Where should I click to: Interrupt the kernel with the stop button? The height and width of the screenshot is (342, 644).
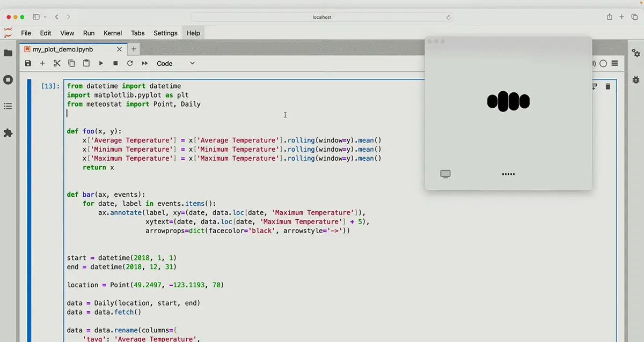[x=115, y=63]
